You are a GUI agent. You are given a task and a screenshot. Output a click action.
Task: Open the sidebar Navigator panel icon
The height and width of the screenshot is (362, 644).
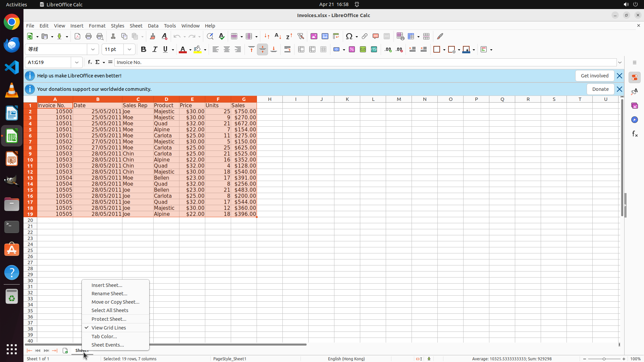coord(634,120)
